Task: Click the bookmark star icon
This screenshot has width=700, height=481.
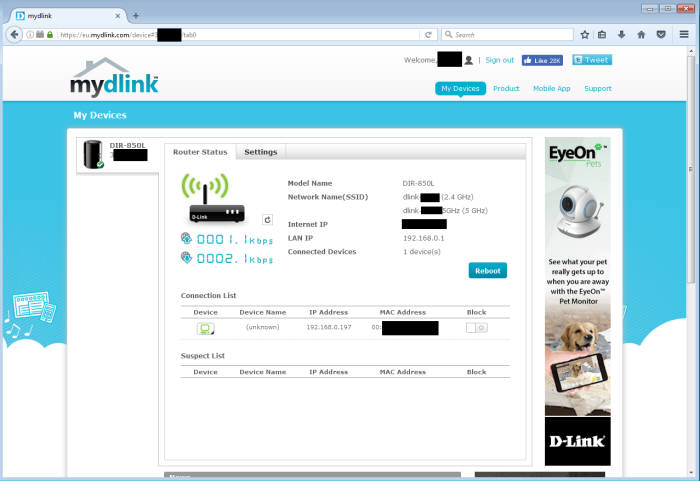Action: tap(584, 35)
